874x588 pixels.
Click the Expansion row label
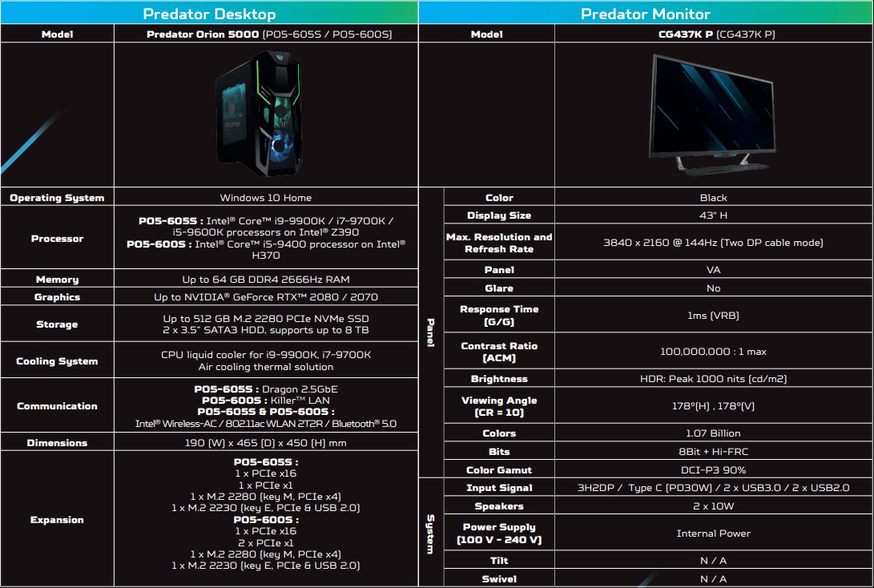point(57,520)
